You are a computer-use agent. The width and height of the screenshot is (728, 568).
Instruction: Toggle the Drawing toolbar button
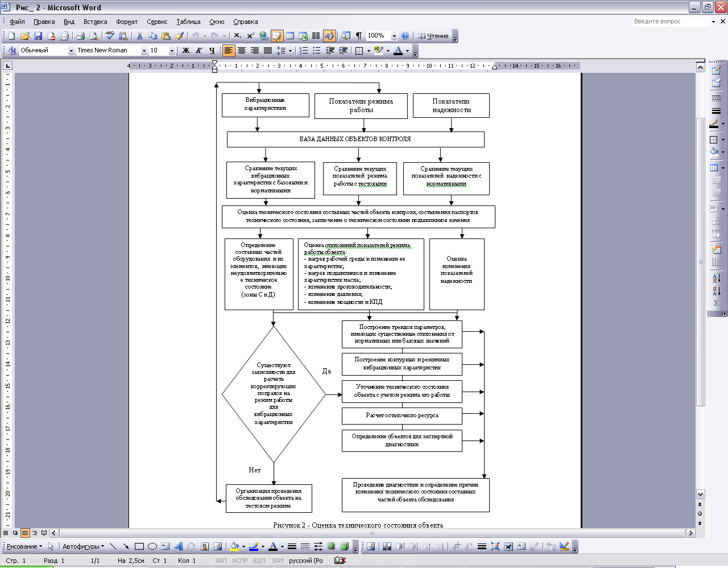[329, 36]
